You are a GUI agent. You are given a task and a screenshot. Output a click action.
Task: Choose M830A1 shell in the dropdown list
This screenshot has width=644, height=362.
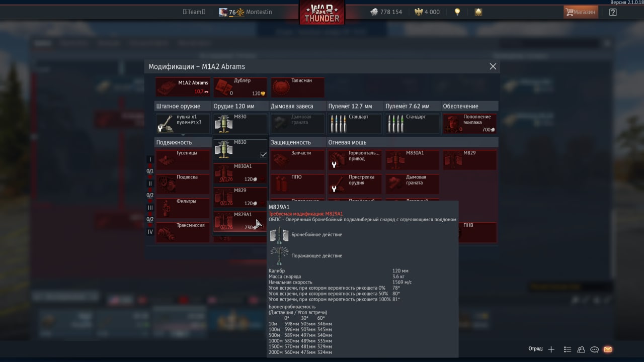(240, 173)
